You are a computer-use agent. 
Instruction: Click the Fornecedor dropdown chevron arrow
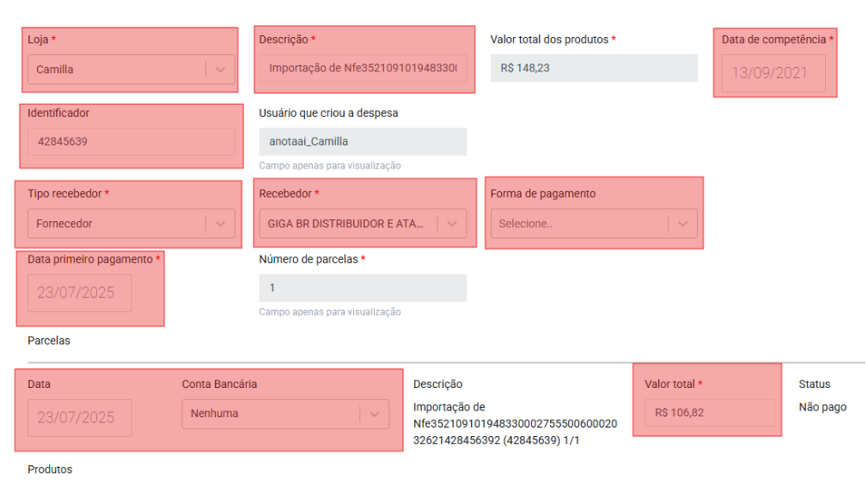click(x=221, y=224)
